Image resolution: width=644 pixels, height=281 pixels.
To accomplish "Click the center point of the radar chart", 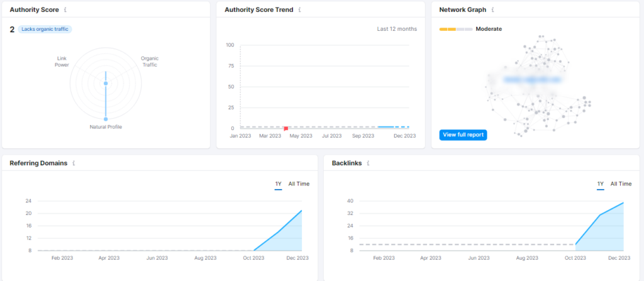I will pos(106,84).
